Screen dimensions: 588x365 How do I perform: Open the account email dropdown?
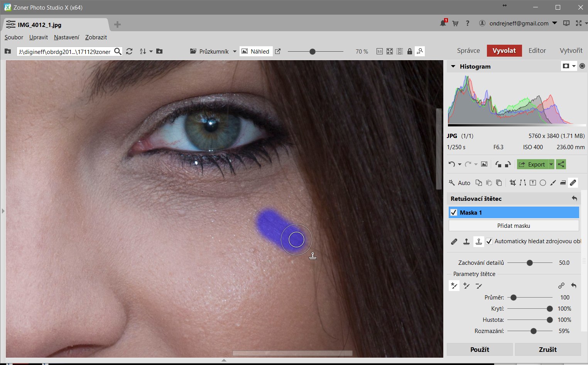click(x=554, y=23)
